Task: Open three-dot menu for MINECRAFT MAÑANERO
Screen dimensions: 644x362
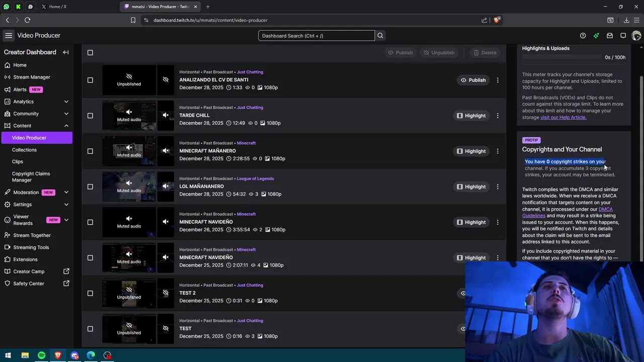Action: pyautogui.click(x=498, y=151)
